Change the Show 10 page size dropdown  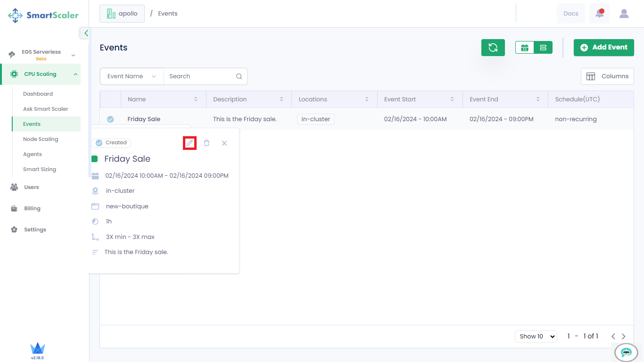536,336
